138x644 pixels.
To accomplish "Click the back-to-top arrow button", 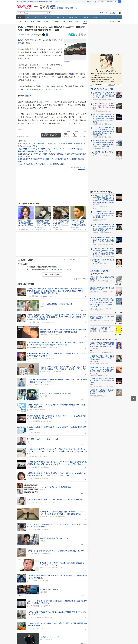I will (x=133, y=398).
